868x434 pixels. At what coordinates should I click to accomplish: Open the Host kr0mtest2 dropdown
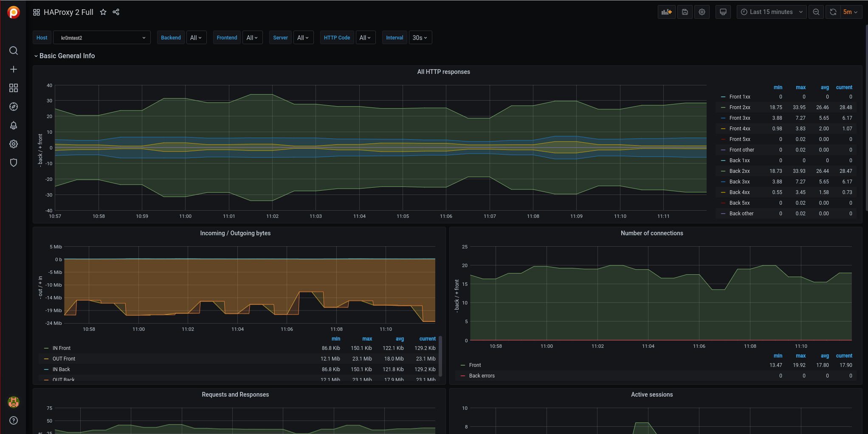click(x=102, y=38)
